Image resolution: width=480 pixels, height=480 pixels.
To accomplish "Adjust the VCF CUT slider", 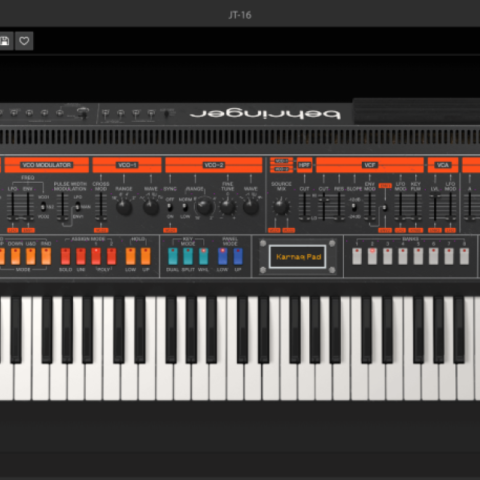I will (x=323, y=207).
